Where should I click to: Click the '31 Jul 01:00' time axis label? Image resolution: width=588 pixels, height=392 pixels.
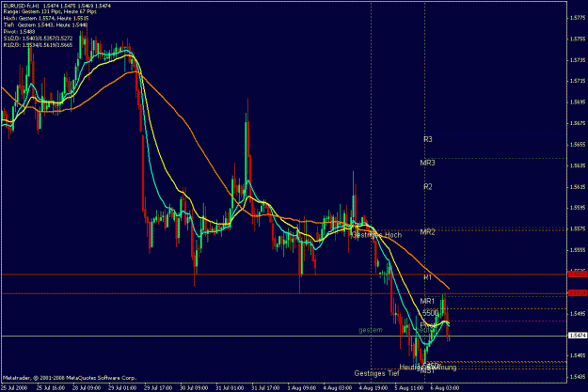[x=230, y=388]
